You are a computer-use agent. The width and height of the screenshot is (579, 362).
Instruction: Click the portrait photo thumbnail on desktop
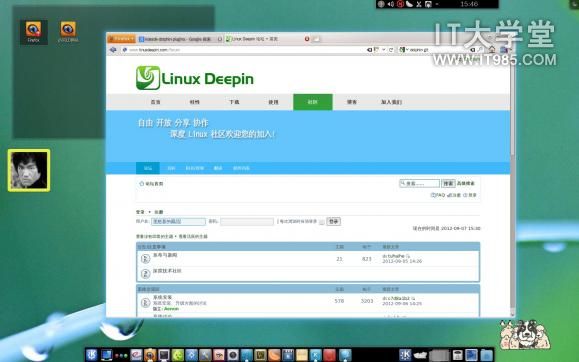[29, 170]
